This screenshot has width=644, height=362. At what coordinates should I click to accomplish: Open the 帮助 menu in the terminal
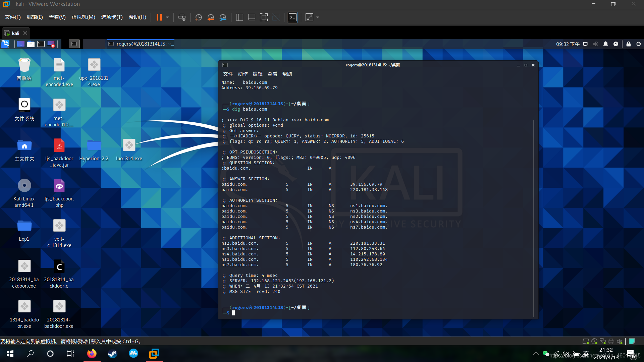pyautogui.click(x=287, y=74)
